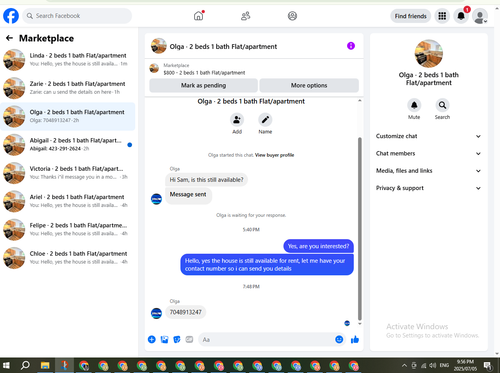The image size is (500, 373).
Task: Open Linda's apartment conversation
Action: [x=68, y=60]
